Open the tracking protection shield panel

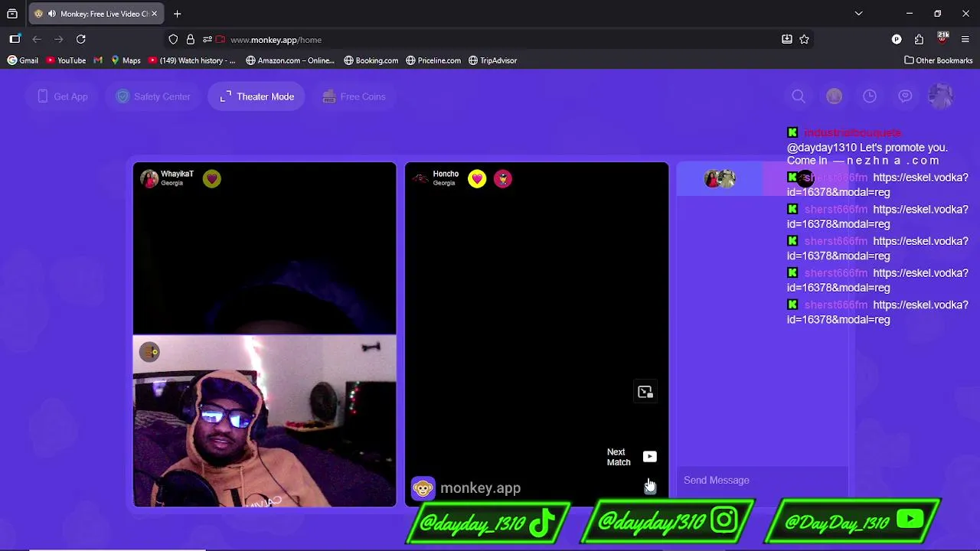pos(173,40)
